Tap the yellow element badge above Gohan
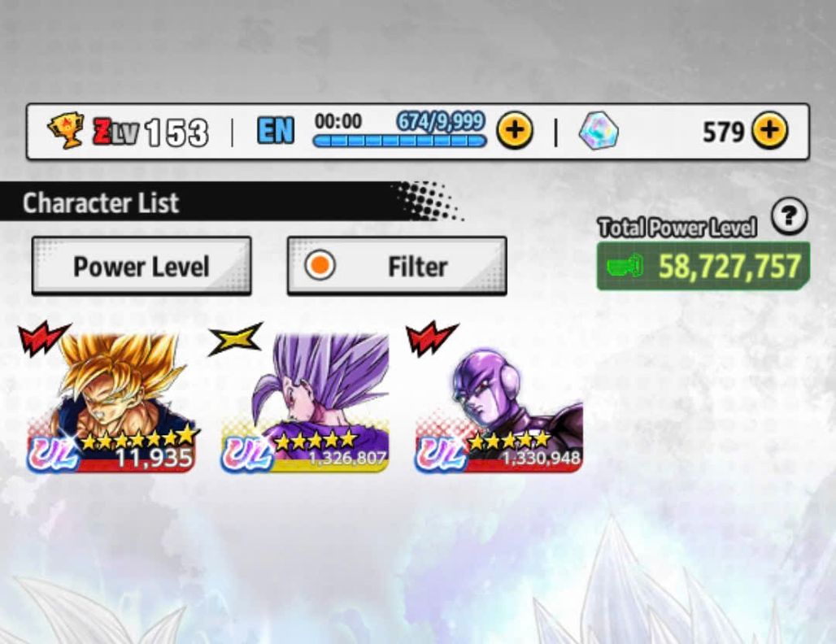Image resolution: width=836 pixels, height=644 pixels. (235, 338)
